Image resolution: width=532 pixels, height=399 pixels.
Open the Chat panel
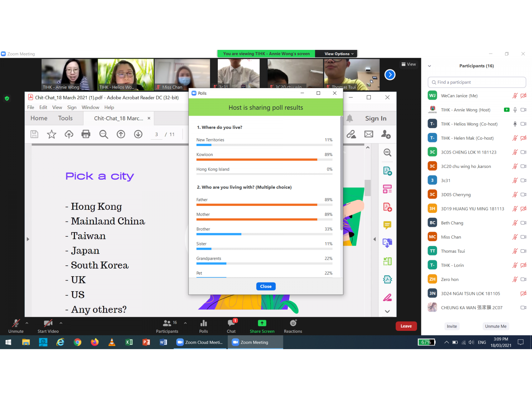point(231,324)
